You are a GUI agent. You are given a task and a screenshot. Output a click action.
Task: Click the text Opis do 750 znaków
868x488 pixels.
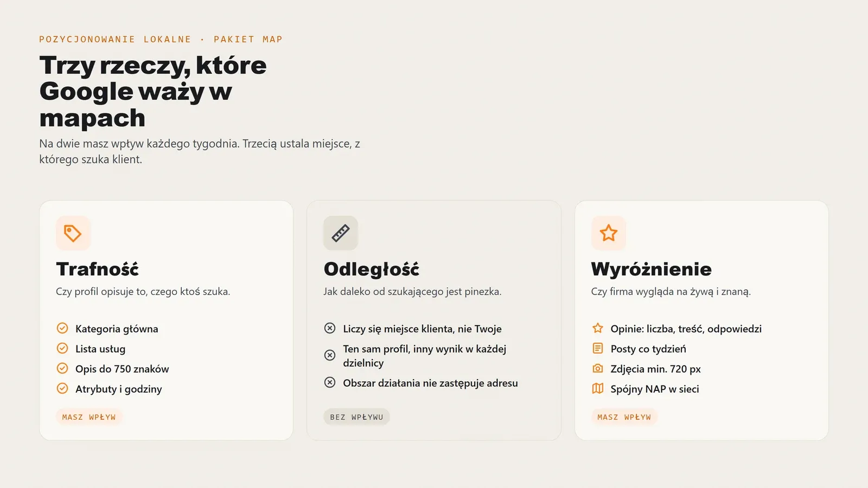coord(122,369)
